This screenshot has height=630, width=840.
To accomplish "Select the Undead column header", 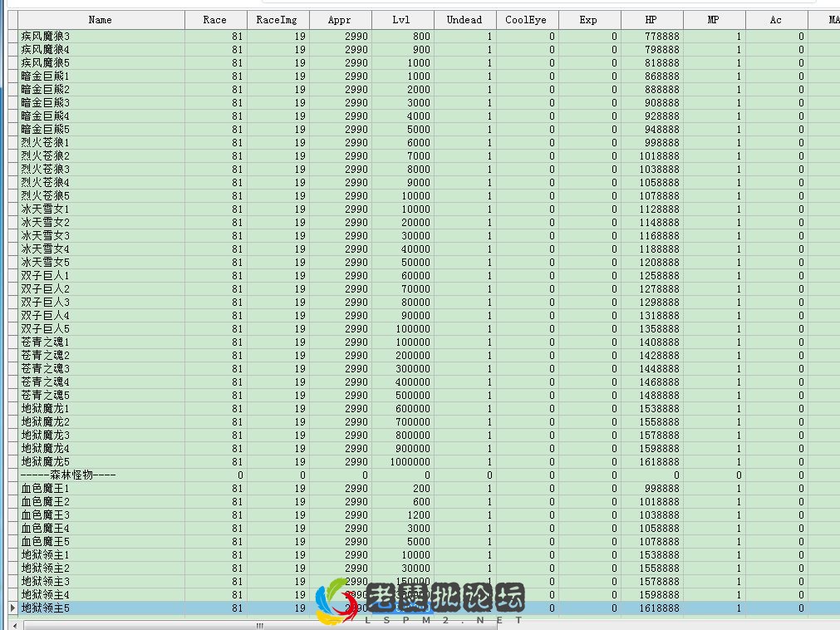I will [x=464, y=20].
